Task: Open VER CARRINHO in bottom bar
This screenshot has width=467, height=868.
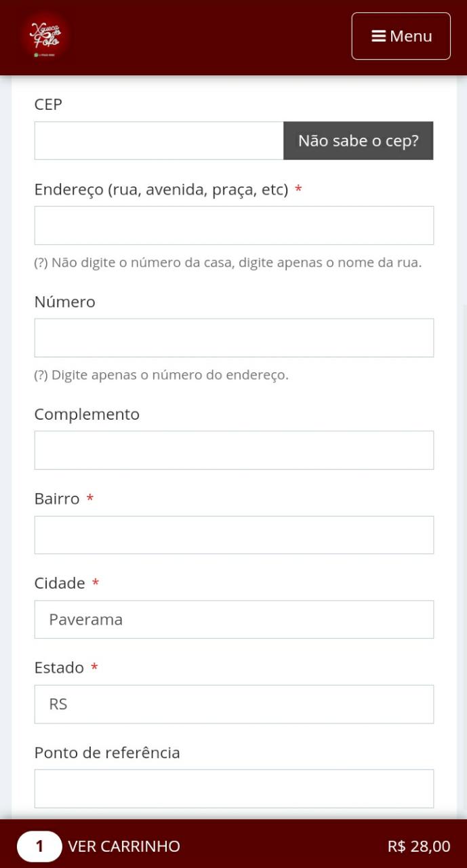Action: 124,846
